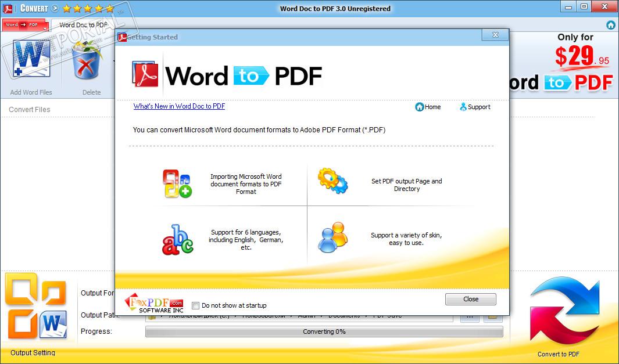Click the Home icon in the main window's top-right corner
The image size is (619, 364).
pyautogui.click(x=611, y=25)
